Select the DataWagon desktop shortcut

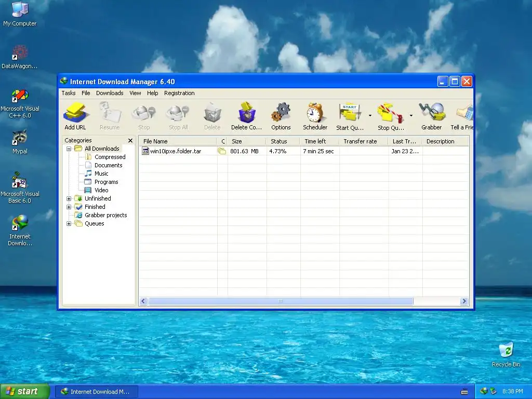[x=20, y=57]
